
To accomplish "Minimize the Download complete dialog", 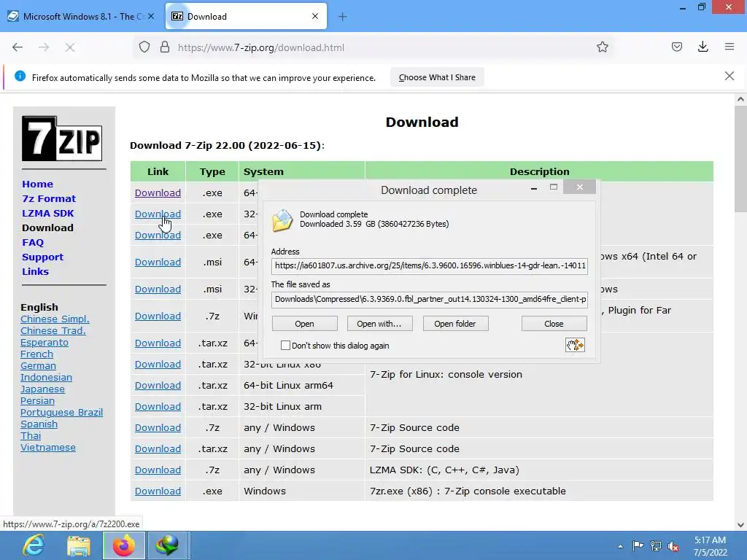I will (534, 189).
